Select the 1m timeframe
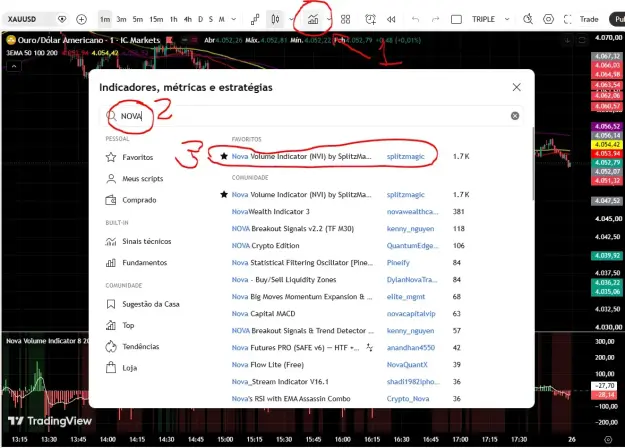 coord(105,19)
